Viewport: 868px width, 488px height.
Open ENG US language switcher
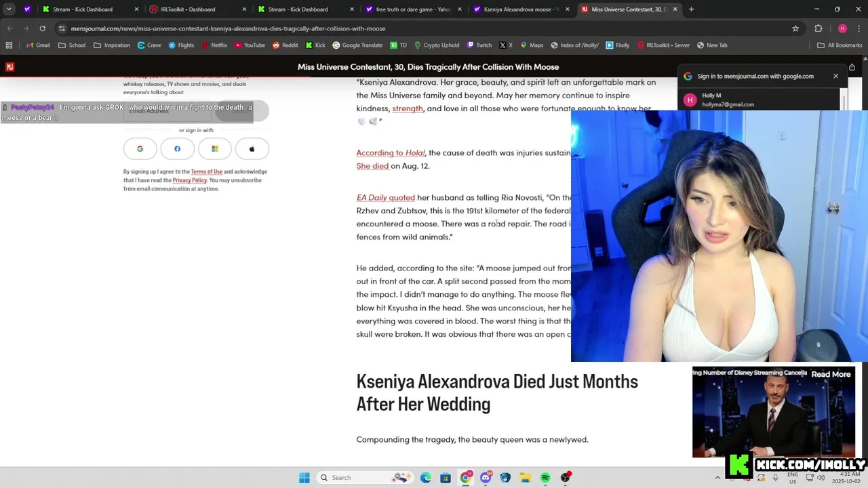click(793, 478)
